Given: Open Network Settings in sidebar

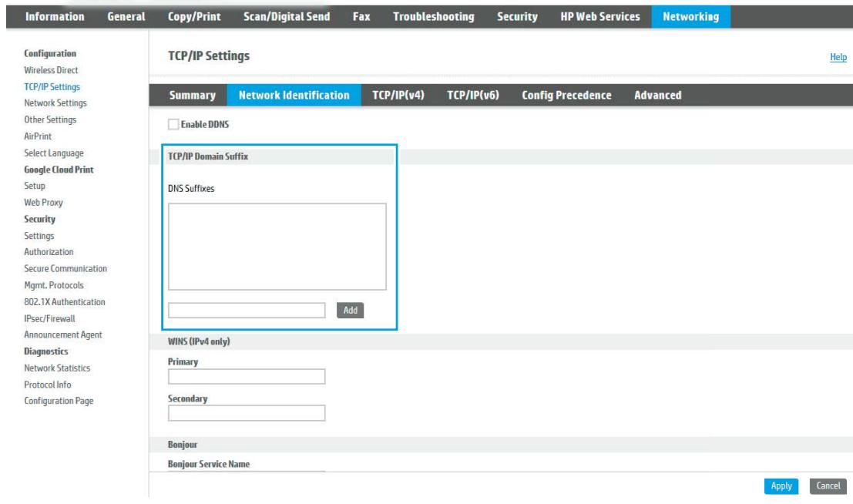Looking at the screenshot, I should [55, 103].
